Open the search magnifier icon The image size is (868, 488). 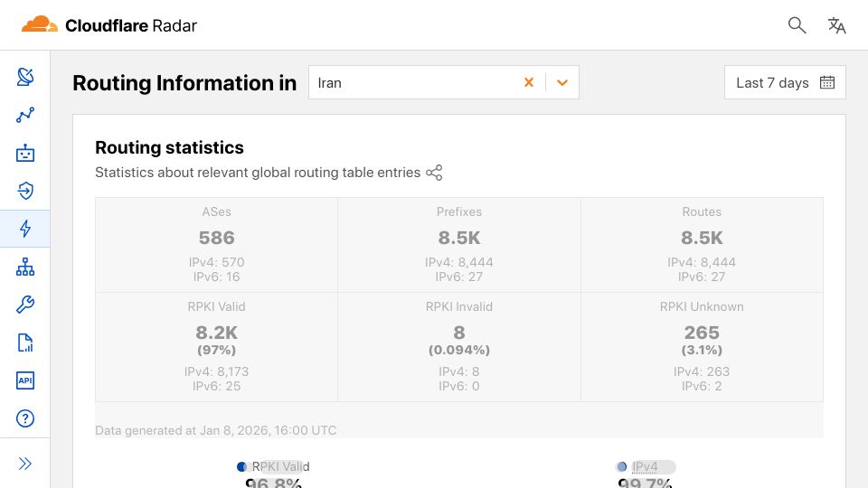pyautogui.click(x=797, y=25)
